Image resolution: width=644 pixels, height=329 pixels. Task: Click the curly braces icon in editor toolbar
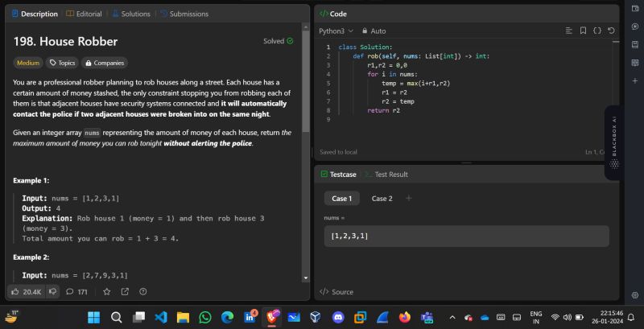[597, 31]
